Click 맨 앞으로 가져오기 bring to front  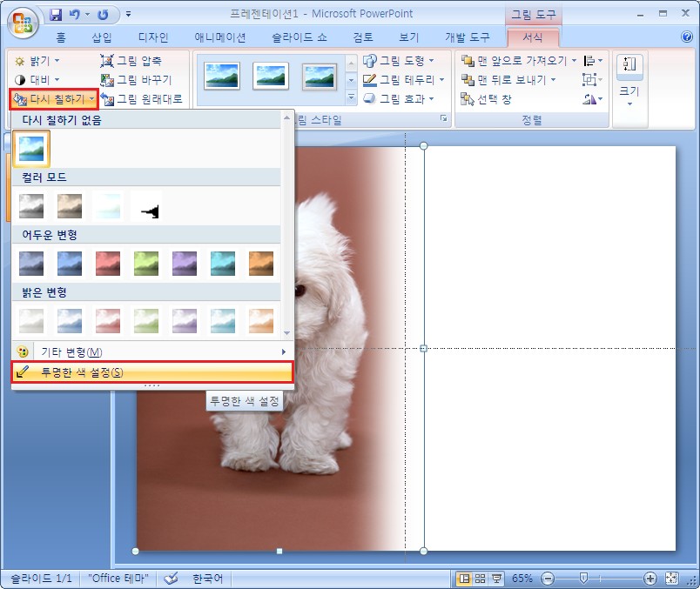[x=519, y=61]
